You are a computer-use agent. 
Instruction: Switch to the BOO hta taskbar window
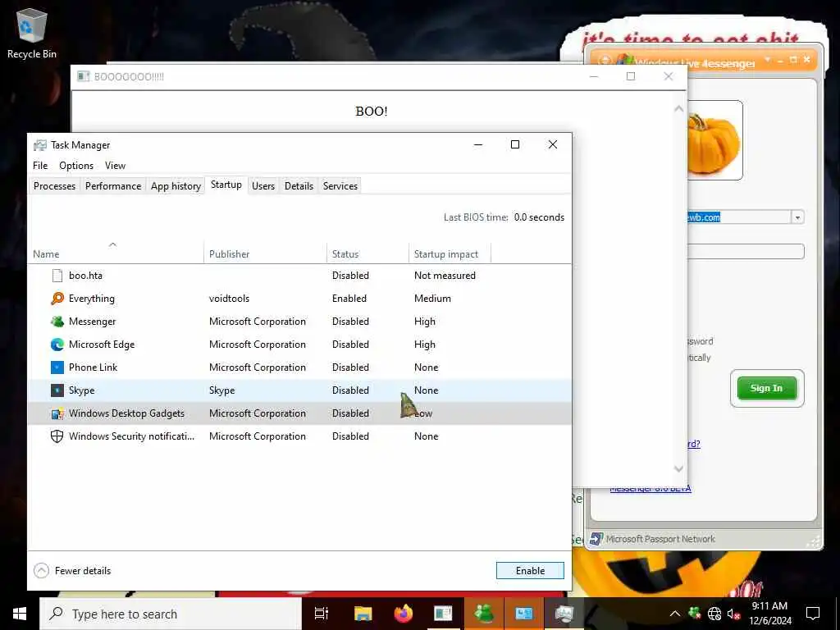tap(443, 614)
